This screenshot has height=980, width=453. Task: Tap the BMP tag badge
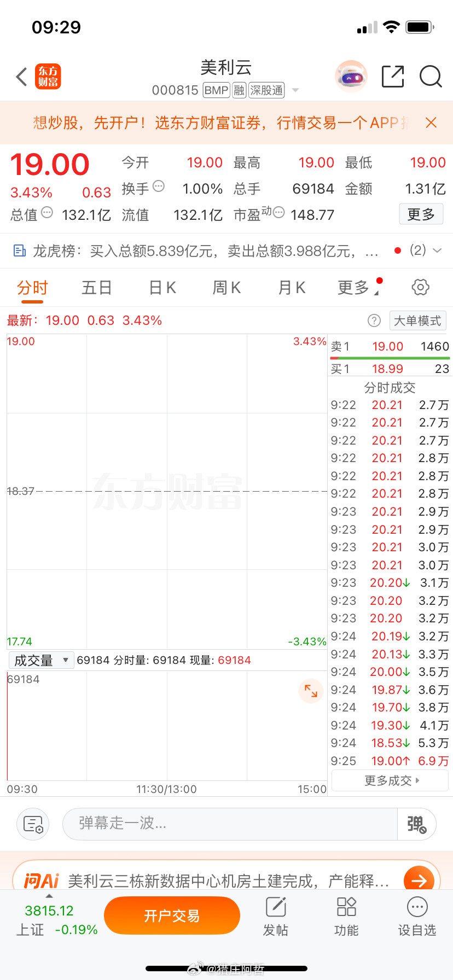216,90
